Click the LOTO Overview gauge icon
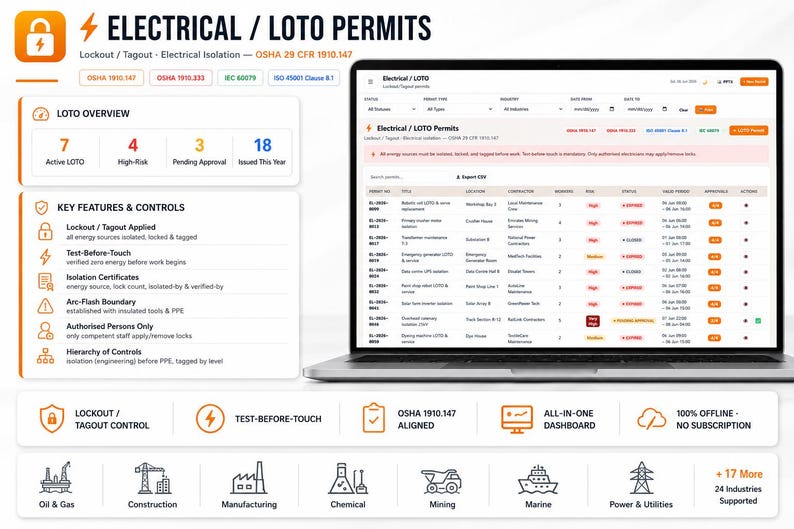 41,114
